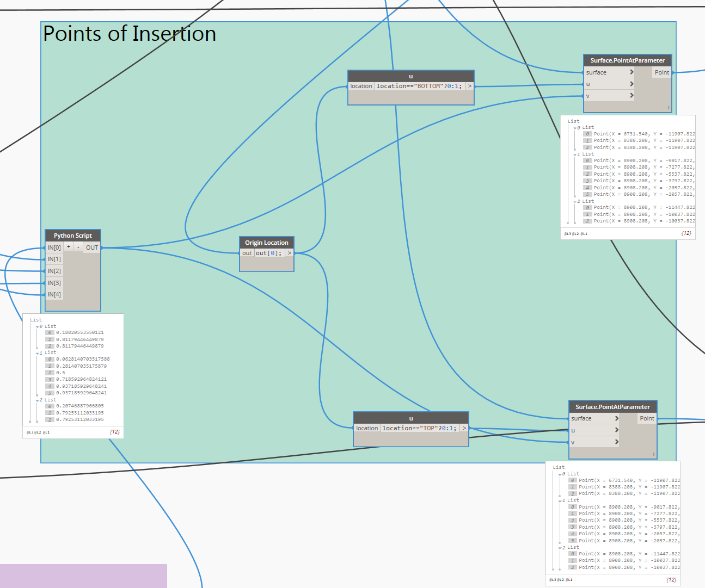Select the Y = -11447.822 point in upper preview
The image size is (705, 588).
point(644,207)
